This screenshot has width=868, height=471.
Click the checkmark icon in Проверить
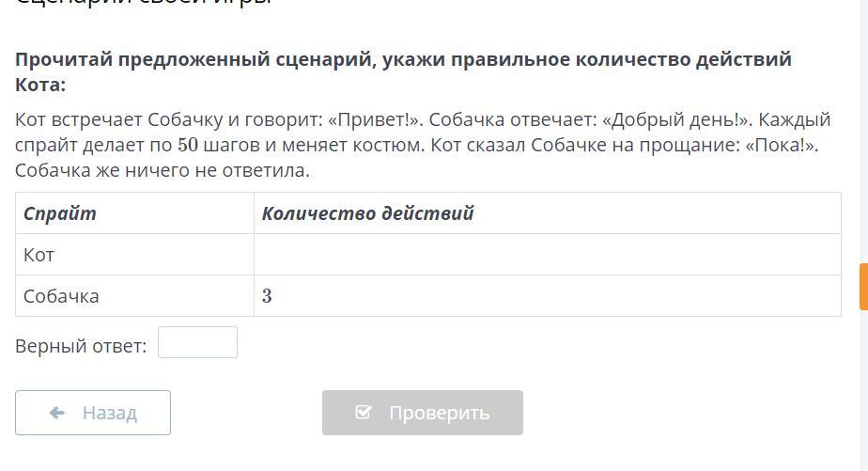coord(364,413)
